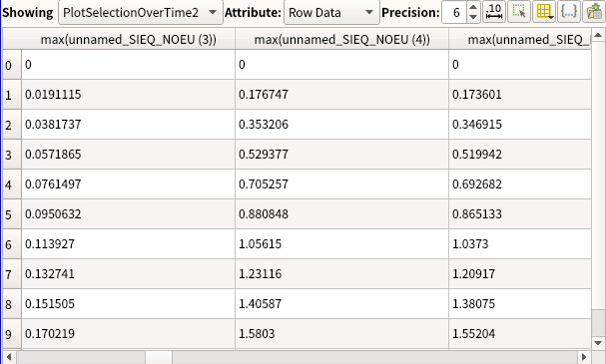Screen dimensions: 606x364
Task: Sort by max(unnamed_SIEQ_NOEU (4)) column header
Action: click(341, 39)
